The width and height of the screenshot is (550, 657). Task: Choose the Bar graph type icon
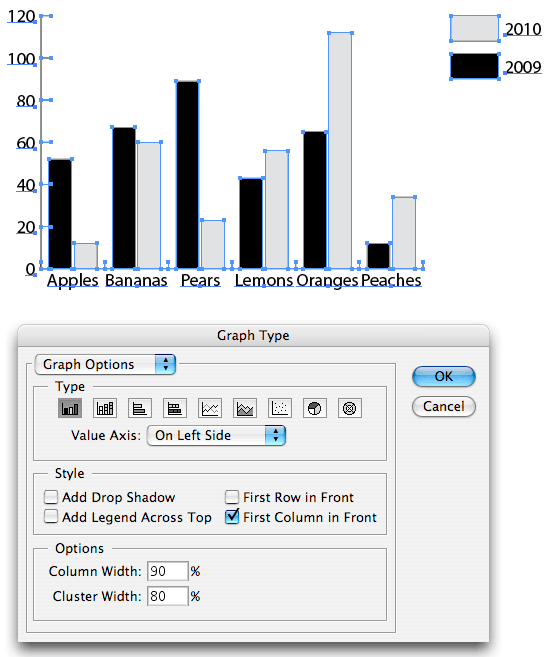tap(139, 408)
